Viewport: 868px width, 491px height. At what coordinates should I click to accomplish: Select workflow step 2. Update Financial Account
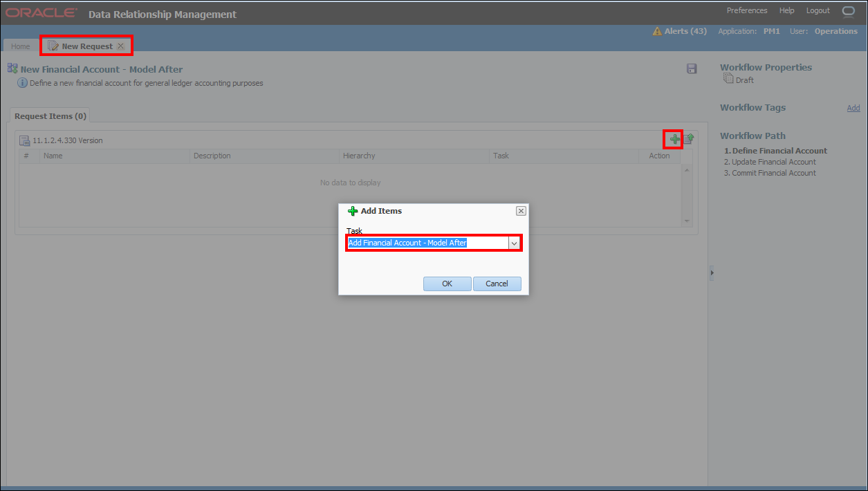[x=770, y=162]
